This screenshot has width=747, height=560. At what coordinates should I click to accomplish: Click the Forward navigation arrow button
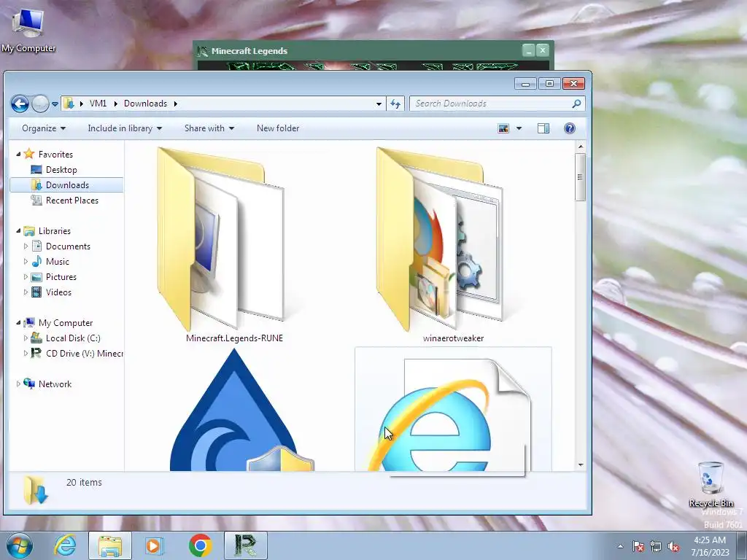coord(40,104)
